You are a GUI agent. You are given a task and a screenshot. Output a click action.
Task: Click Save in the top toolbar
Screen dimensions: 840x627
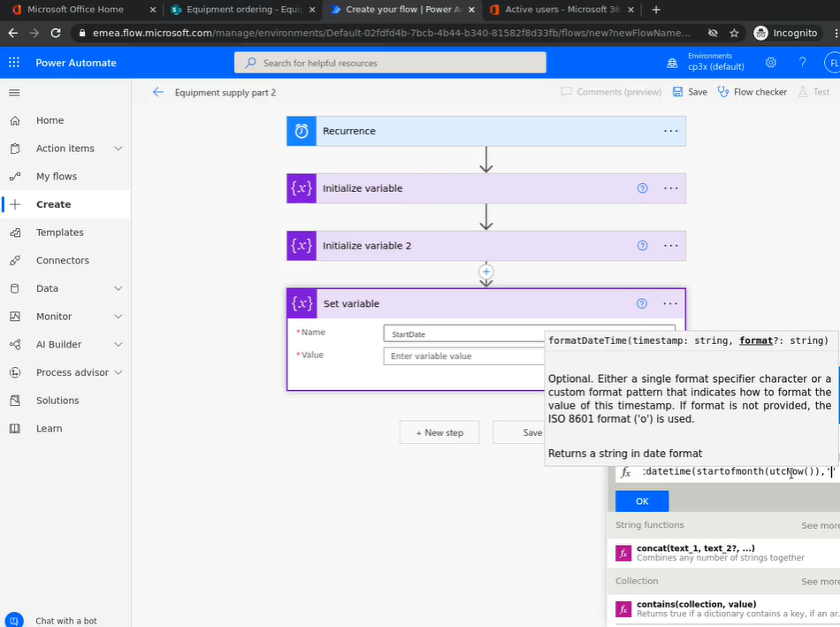coord(690,92)
